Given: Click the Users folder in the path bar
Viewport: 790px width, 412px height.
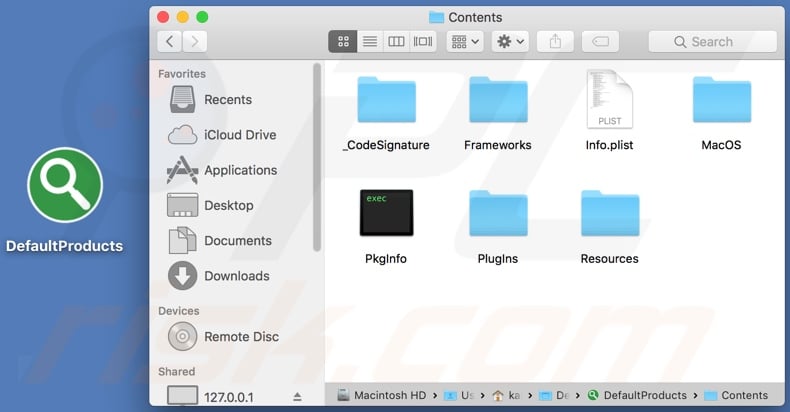Looking at the screenshot, I should 459,395.
